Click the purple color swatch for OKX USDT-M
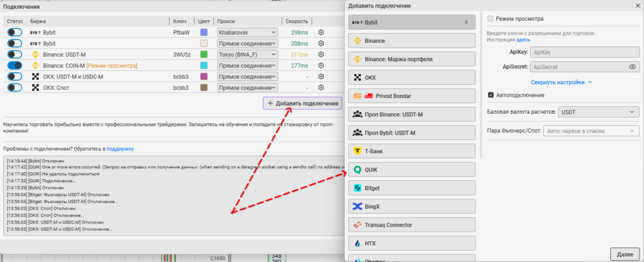This screenshot has height=262, width=644. tap(204, 77)
